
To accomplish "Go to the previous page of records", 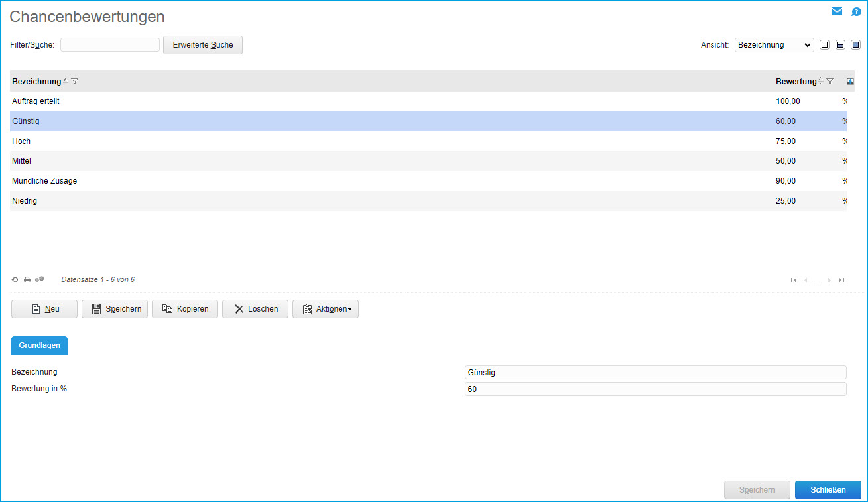I will click(806, 281).
